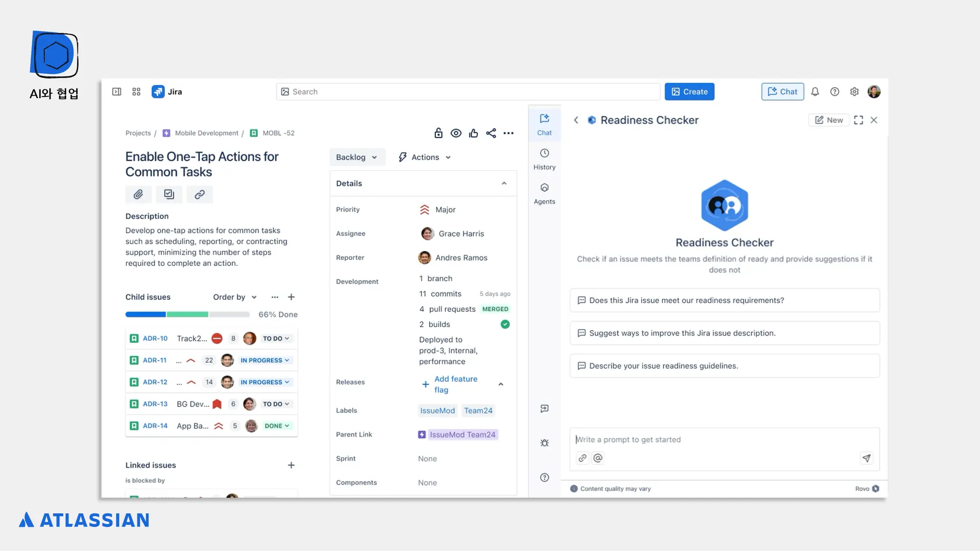
Task: Open the Backlog status dropdown
Action: [356, 157]
